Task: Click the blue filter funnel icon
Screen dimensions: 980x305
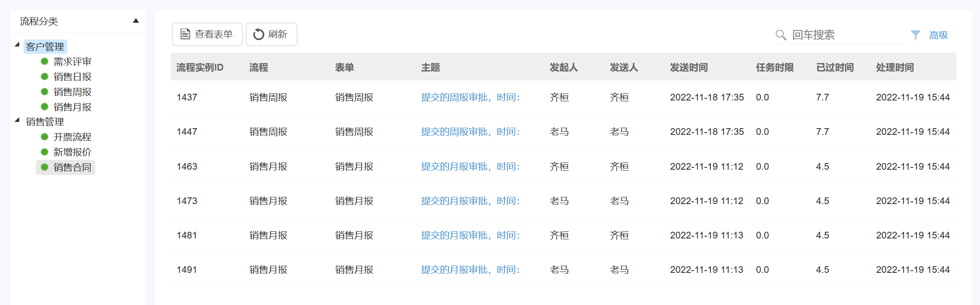Action: pyautogui.click(x=915, y=35)
